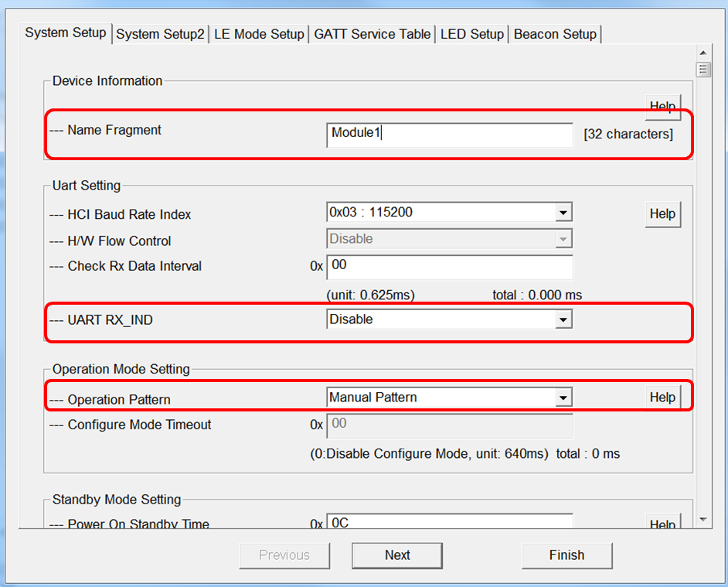The image size is (728, 587).
Task: Expand the HCI Baud Rate Index dropdown
Action: pyautogui.click(x=563, y=213)
